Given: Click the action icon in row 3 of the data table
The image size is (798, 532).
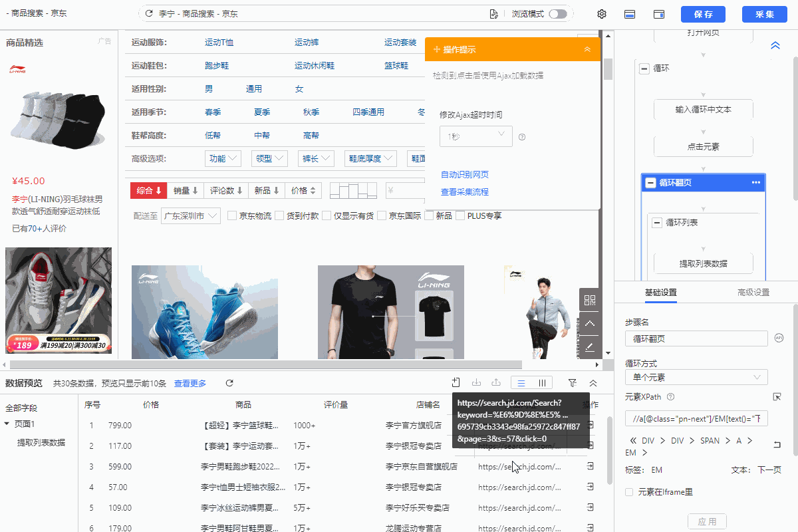Looking at the screenshot, I should point(589,467).
